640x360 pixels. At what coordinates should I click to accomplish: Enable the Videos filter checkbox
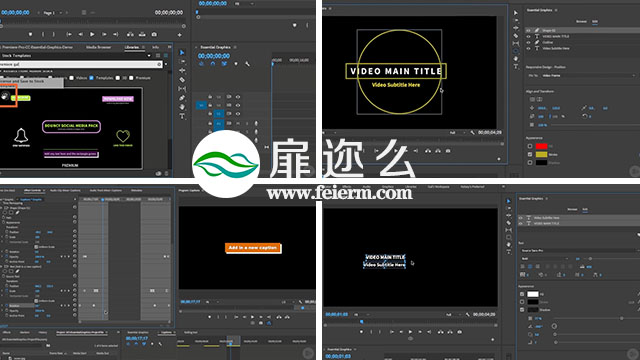(71, 78)
